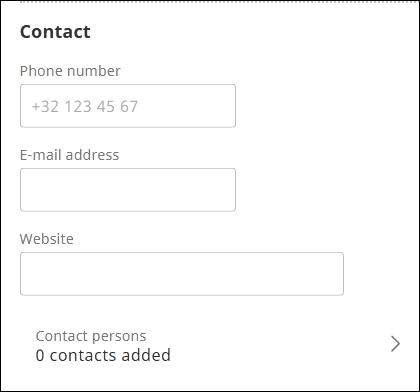Open the Contact persons label link
This screenshot has width=420, height=392.
(91, 336)
